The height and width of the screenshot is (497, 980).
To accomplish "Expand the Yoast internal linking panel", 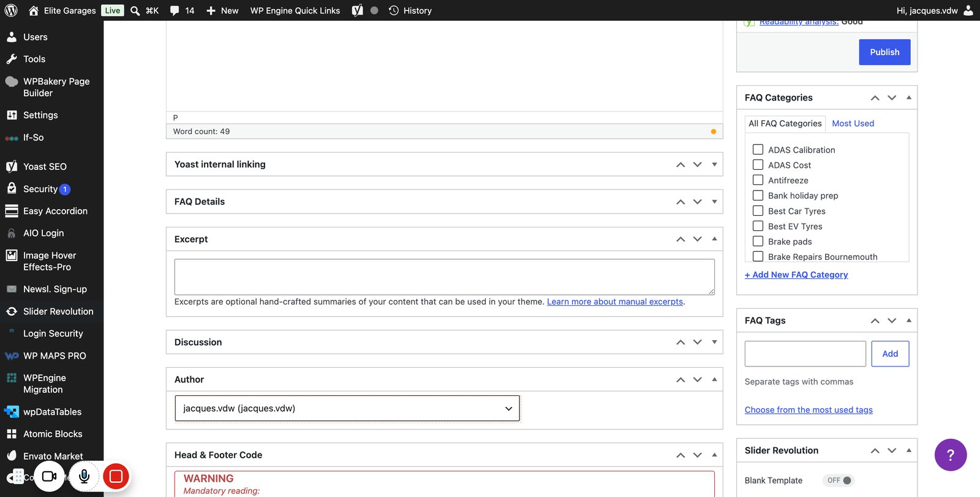I will pos(714,164).
